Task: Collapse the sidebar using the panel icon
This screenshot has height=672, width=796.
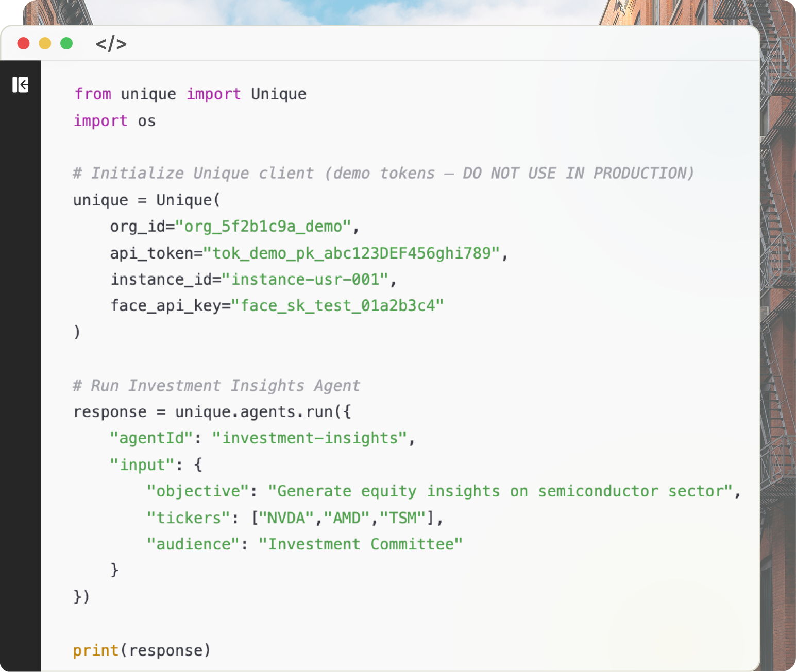Action: [20, 84]
